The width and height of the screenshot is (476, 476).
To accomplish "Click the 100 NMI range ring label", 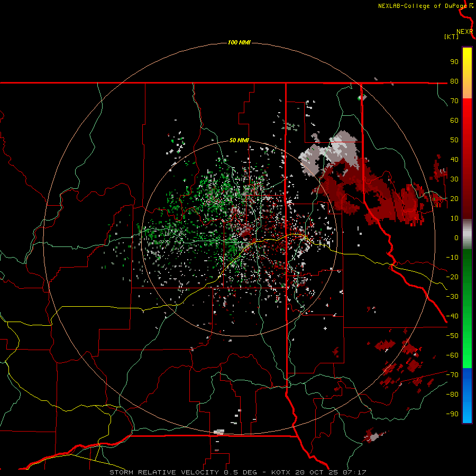I will click(x=239, y=42).
